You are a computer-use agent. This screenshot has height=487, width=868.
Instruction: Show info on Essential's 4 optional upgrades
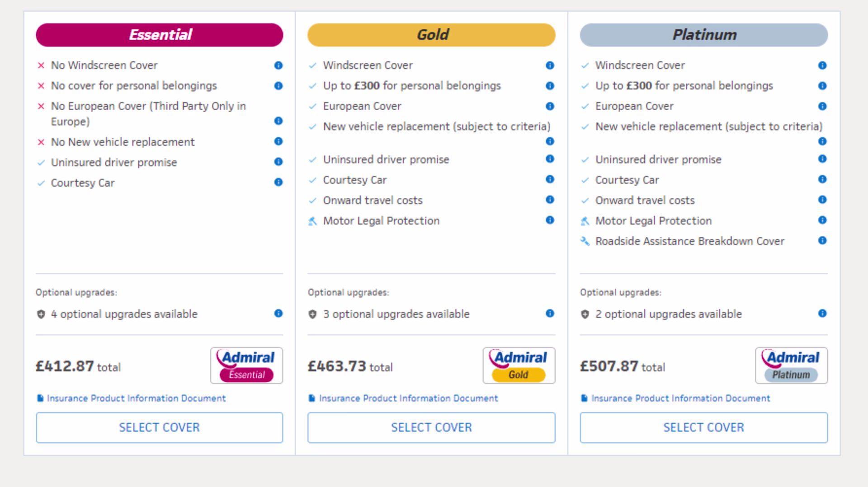pos(278,314)
